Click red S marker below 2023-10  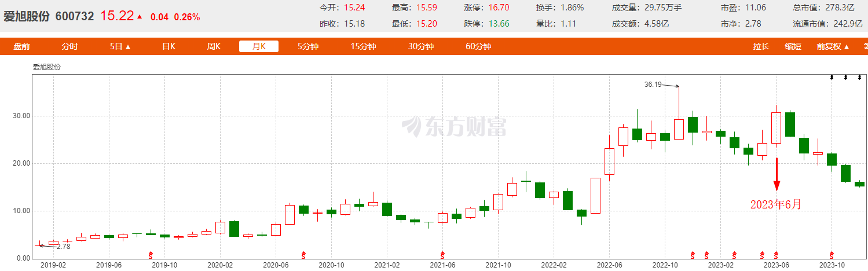coord(832,255)
